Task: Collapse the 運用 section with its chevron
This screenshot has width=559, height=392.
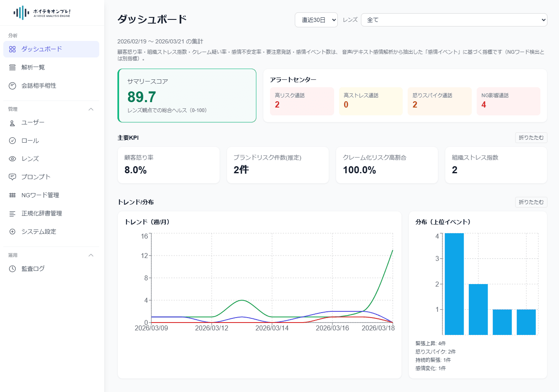Action: (x=91, y=255)
